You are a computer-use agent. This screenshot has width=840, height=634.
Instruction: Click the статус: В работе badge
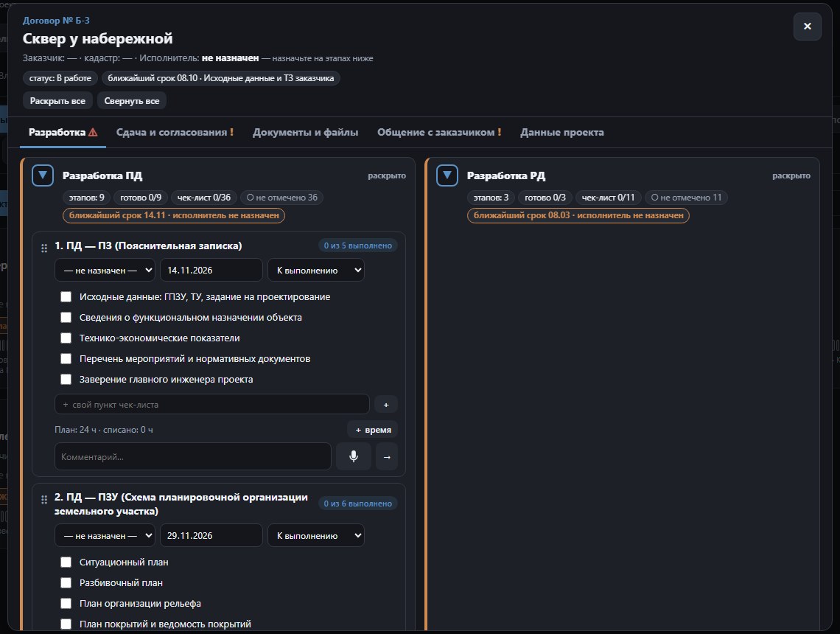pyautogui.click(x=60, y=78)
